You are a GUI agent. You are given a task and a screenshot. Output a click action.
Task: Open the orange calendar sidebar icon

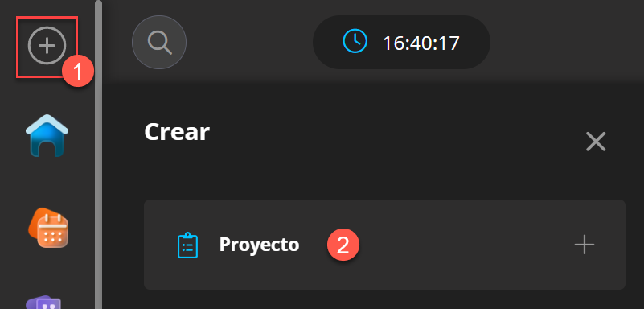coord(48,227)
